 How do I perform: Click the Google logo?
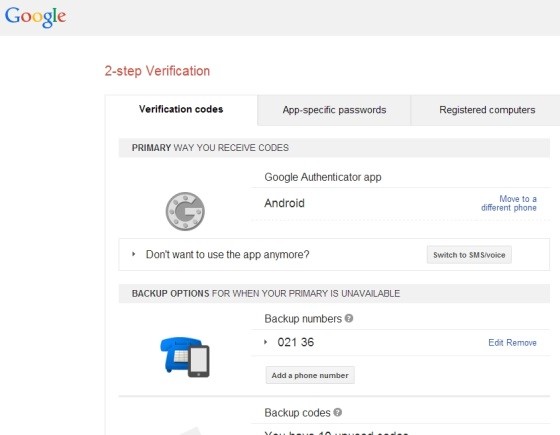click(x=35, y=17)
